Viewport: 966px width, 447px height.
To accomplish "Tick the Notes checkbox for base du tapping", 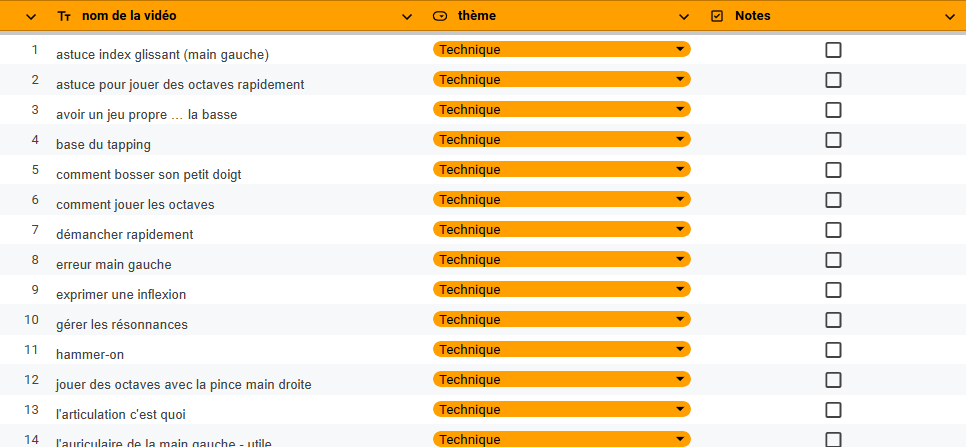I will (x=833, y=140).
